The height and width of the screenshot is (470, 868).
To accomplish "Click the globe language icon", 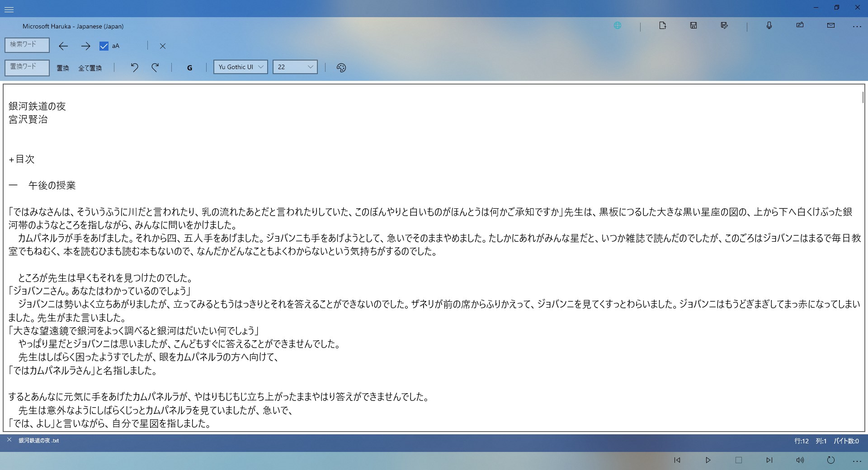I will point(617,26).
